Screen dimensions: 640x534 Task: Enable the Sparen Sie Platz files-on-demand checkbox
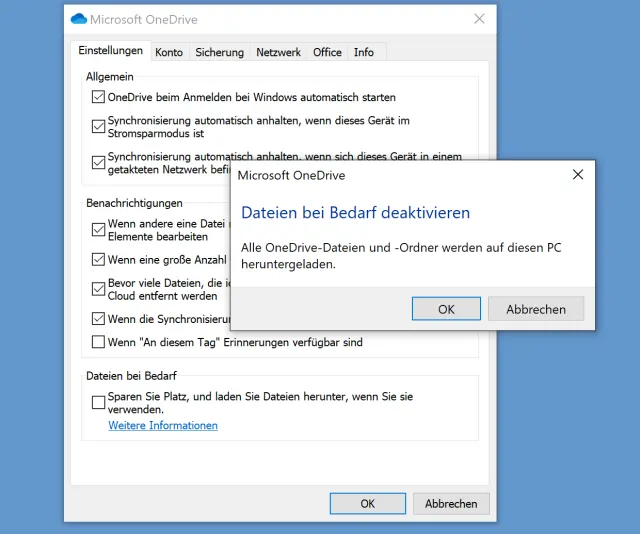[98, 402]
